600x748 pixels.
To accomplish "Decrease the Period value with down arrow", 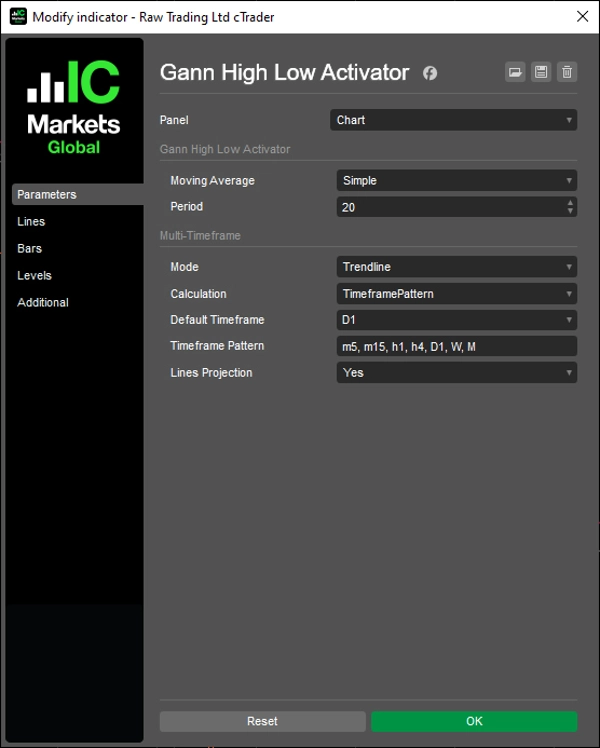I will (570, 211).
